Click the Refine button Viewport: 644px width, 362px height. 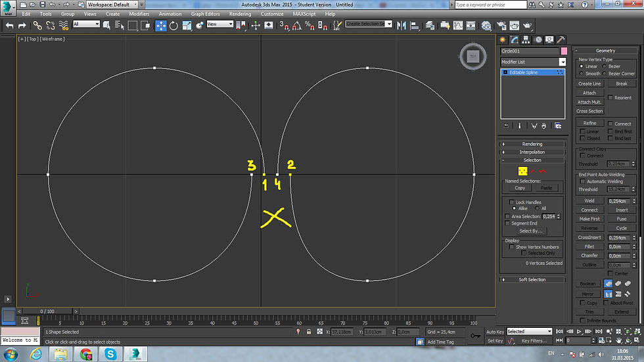pos(589,123)
